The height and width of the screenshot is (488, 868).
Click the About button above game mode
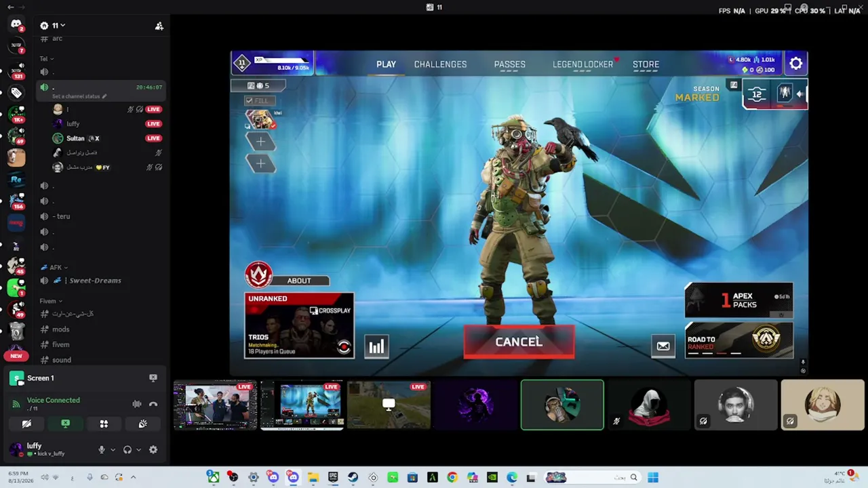299,281
